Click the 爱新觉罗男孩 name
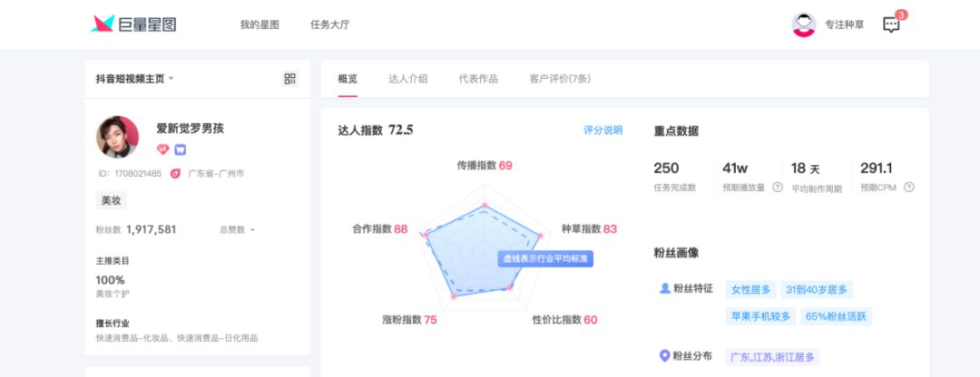 tap(190, 129)
